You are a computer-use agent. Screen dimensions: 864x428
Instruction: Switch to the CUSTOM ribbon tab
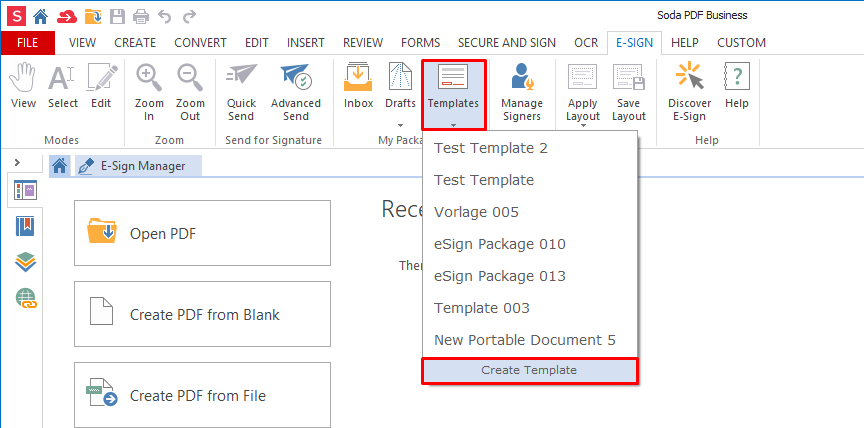pos(741,42)
